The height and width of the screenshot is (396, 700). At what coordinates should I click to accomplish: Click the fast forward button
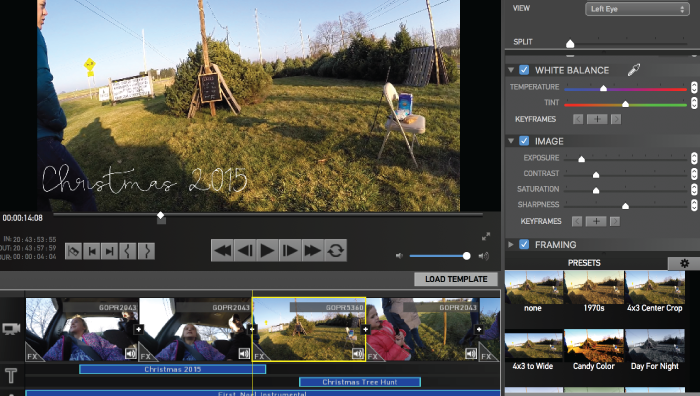pyautogui.click(x=312, y=250)
